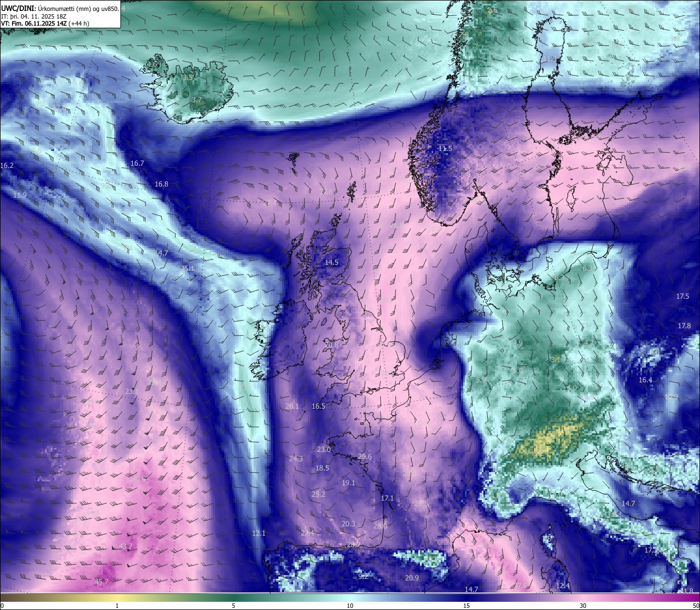
Task: Click the 28.0 value on the map
Action: click(x=380, y=526)
